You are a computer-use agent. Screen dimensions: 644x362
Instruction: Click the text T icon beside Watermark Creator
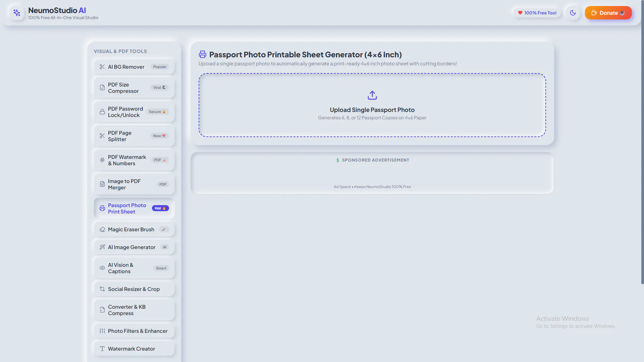click(x=102, y=349)
